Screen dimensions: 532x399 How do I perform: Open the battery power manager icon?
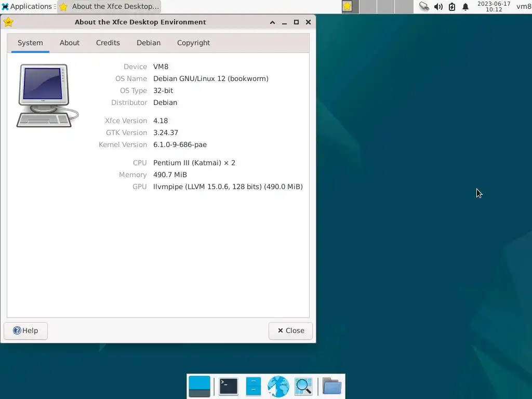[x=452, y=6]
